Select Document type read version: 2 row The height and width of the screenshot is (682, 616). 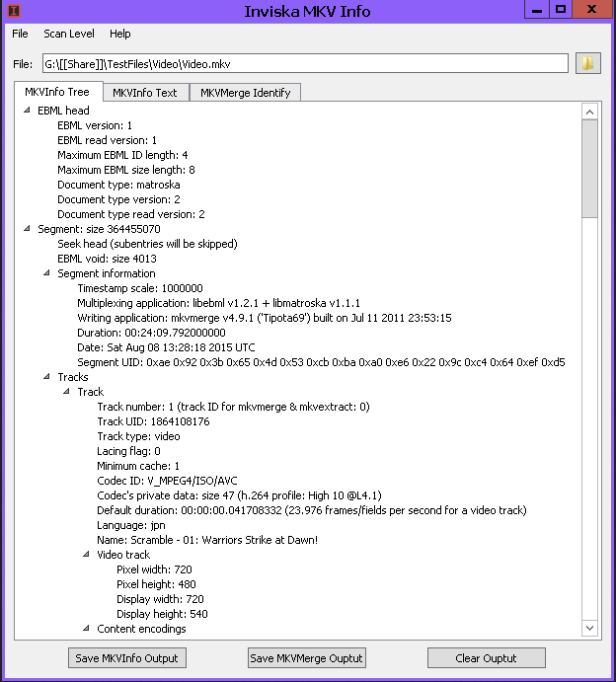(x=131, y=214)
